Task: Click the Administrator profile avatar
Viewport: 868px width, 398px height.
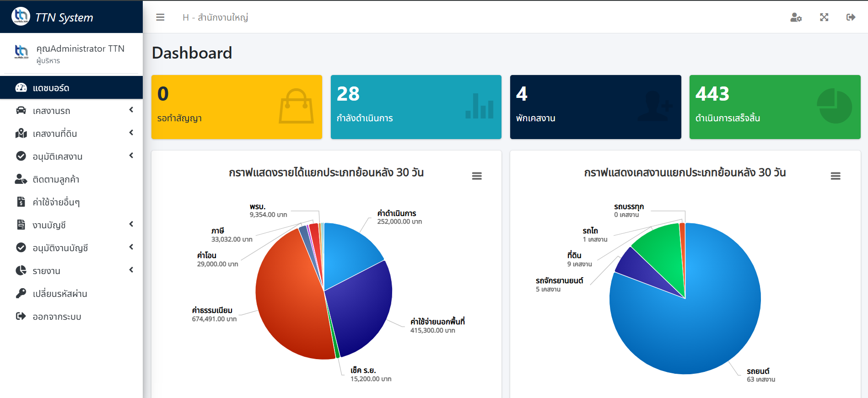Action: [x=21, y=52]
